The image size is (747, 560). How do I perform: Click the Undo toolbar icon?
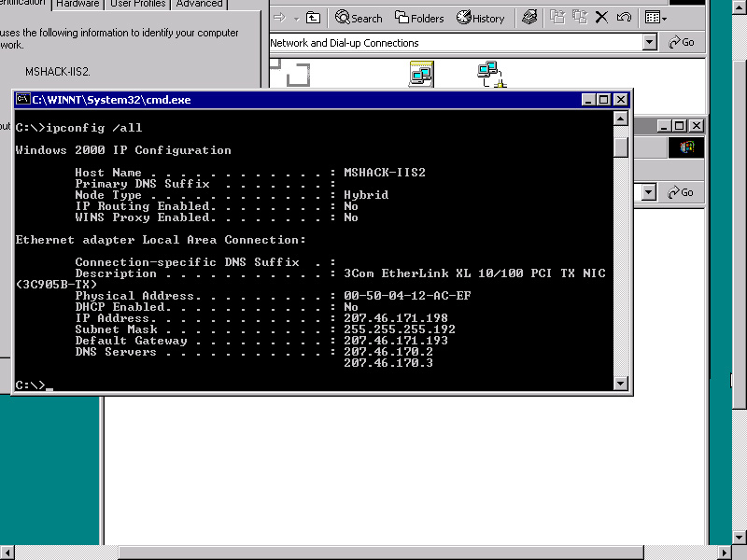(624, 18)
